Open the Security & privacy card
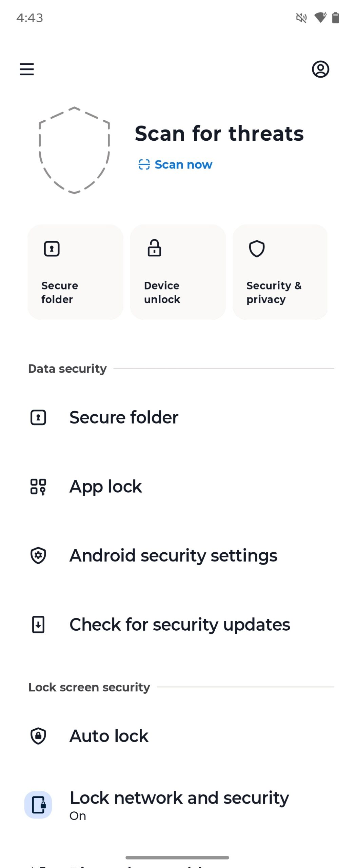 280,272
